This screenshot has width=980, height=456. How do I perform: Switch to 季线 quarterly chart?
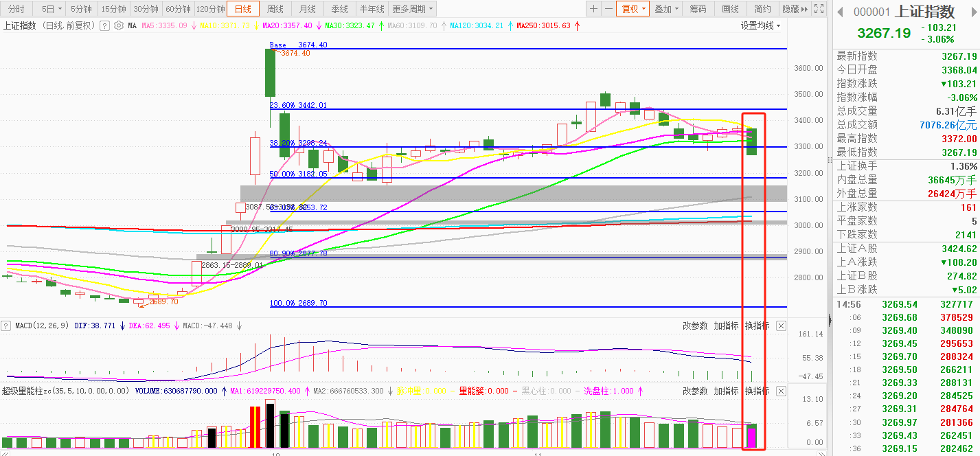coord(339,9)
